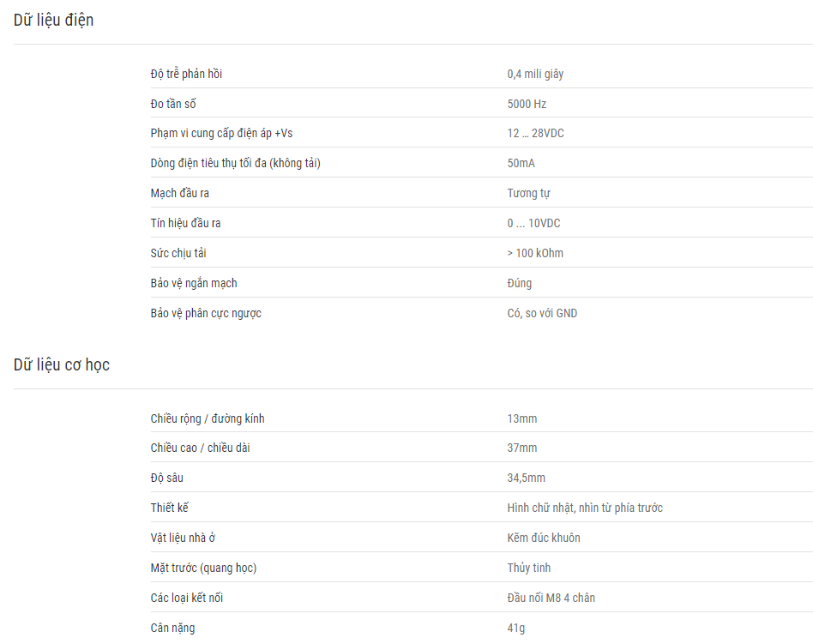Click the 'Tương tự' output circuit value
The height and width of the screenshot is (644, 813).
click(528, 194)
